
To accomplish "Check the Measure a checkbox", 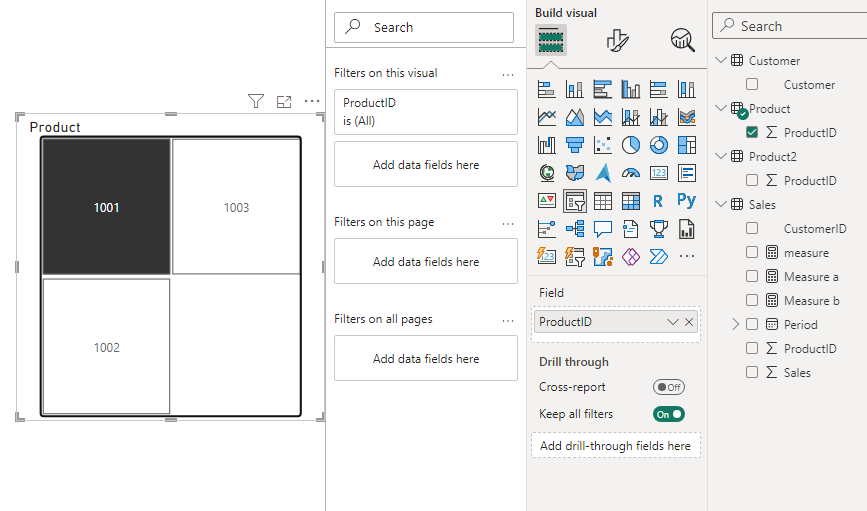I will tap(752, 277).
